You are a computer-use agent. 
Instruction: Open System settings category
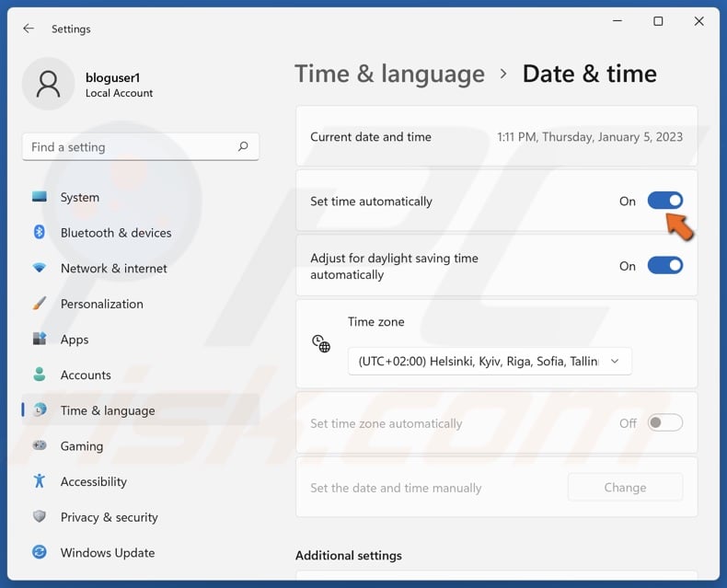tap(141, 197)
